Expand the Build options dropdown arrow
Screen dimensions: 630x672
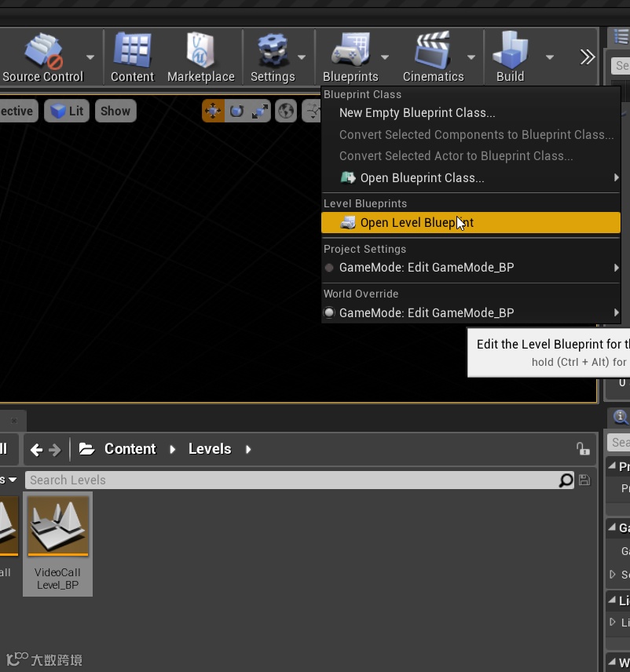[x=550, y=57]
